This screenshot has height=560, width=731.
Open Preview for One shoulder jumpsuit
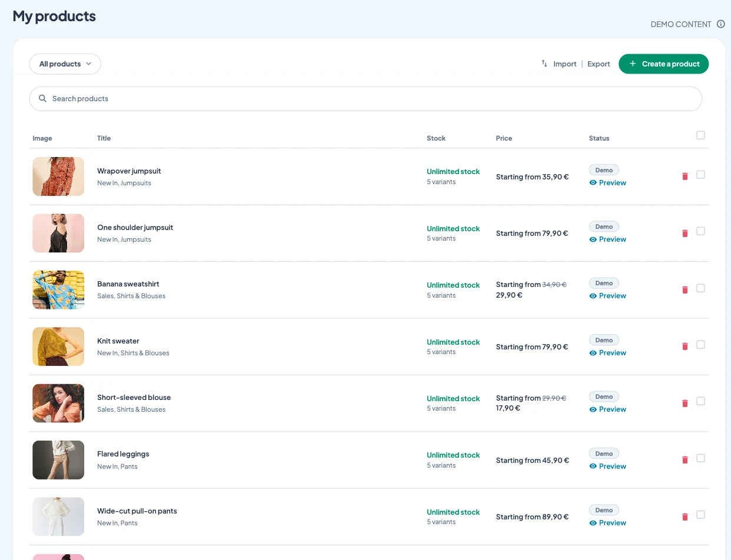(607, 239)
